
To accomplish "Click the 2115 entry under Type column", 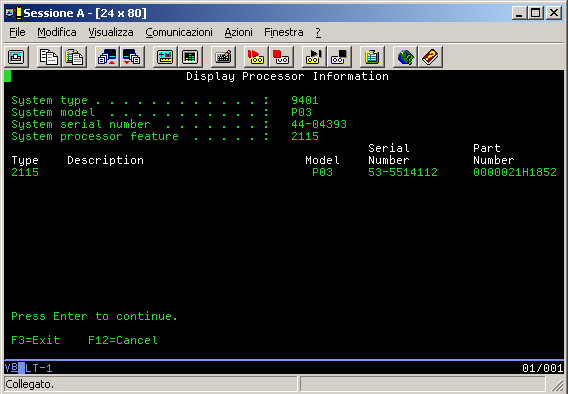I will (25, 172).
